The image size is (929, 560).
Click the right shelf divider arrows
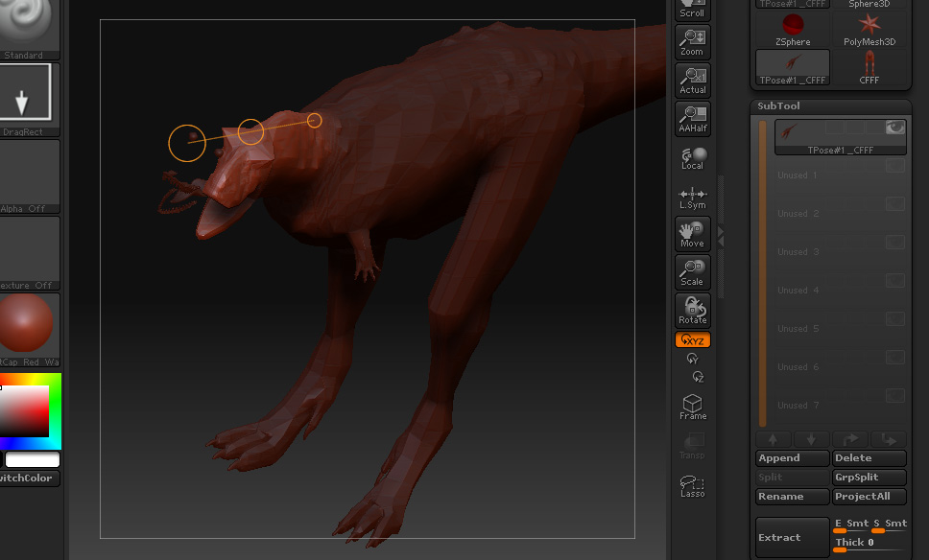click(721, 237)
